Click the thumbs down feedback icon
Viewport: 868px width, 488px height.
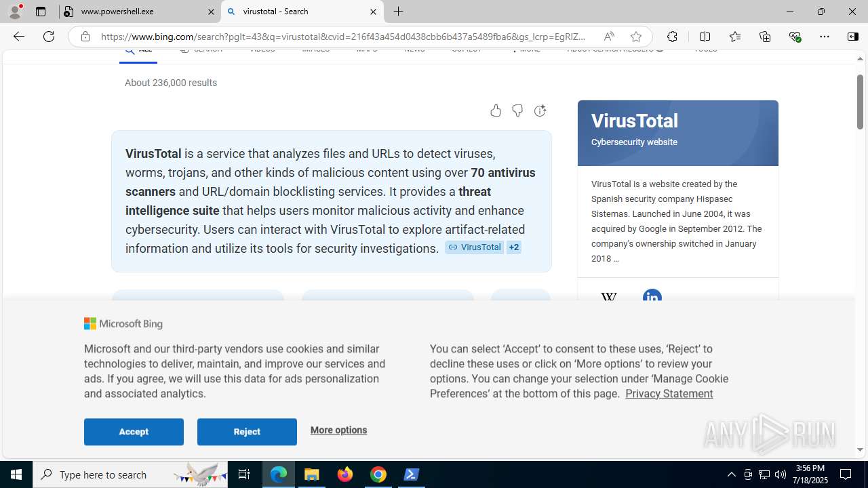(x=517, y=110)
